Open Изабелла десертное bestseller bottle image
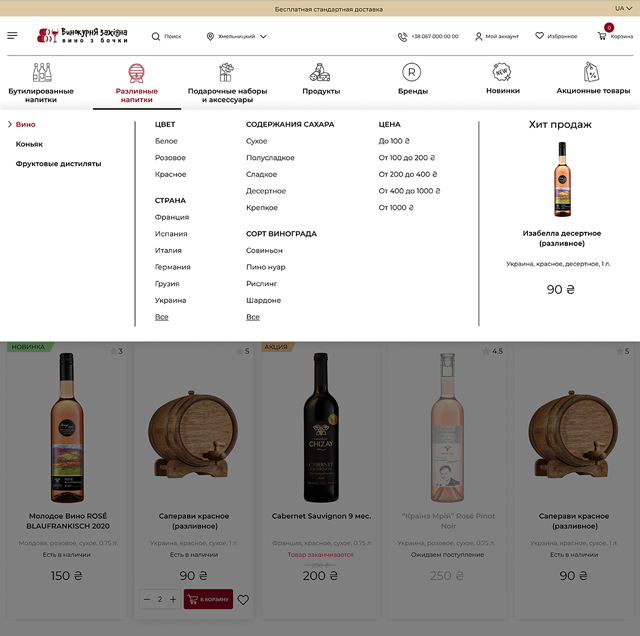The height and width of the screenshot is (636, 640). pos(562,179)
